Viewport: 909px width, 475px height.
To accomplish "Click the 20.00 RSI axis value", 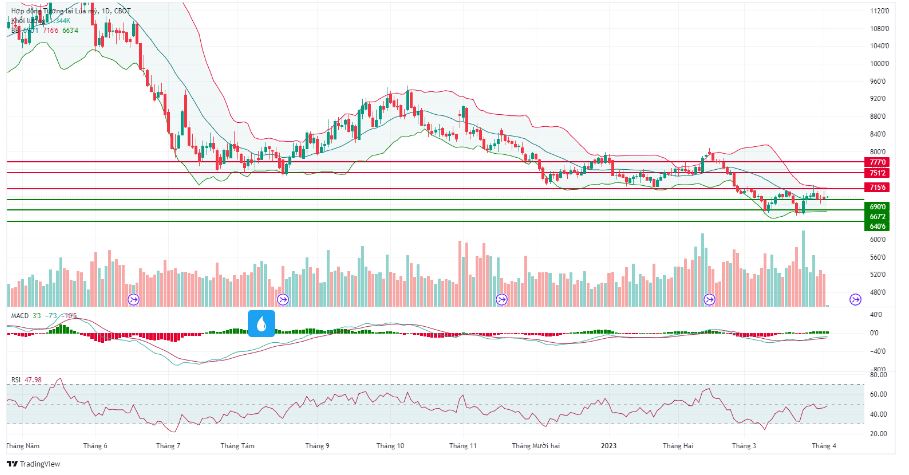I will click(879, 434).
